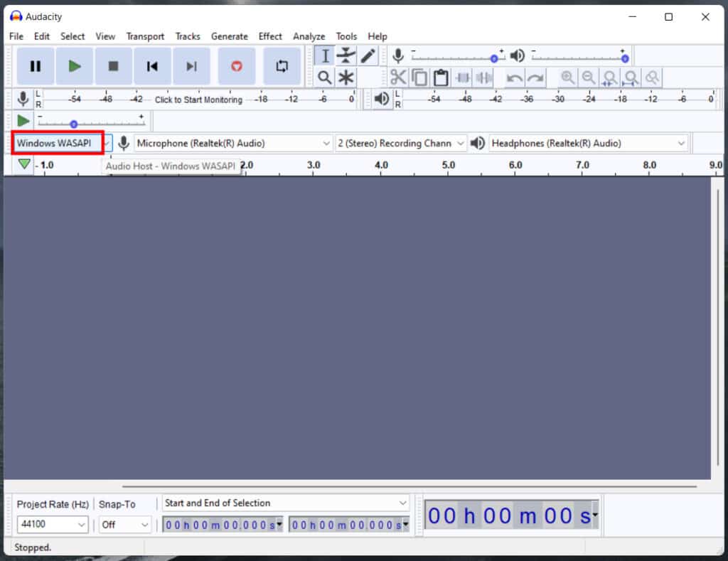Select the Zoom magnifier tool
Viewport: 728px width, 561px height.
coord(325,78)
